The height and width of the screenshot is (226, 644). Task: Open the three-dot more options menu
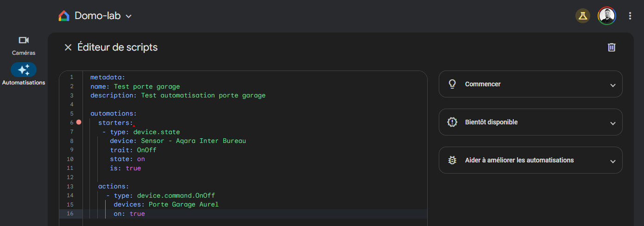(630, 16)
